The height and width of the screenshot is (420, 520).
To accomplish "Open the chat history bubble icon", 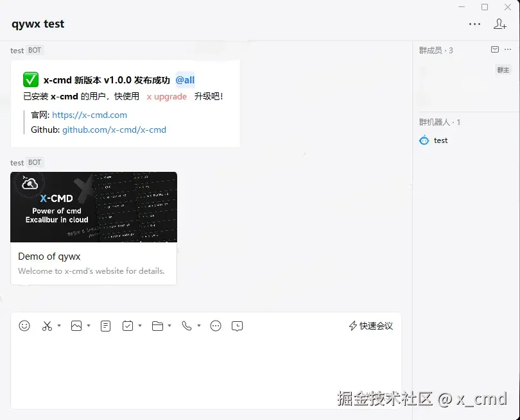I will (x=237, y=326).
